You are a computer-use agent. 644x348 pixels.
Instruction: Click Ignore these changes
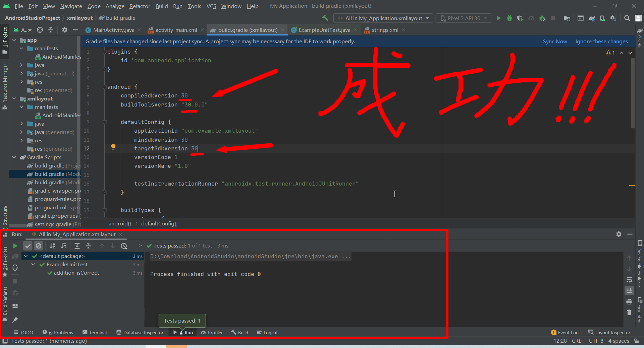coord(601,41)
